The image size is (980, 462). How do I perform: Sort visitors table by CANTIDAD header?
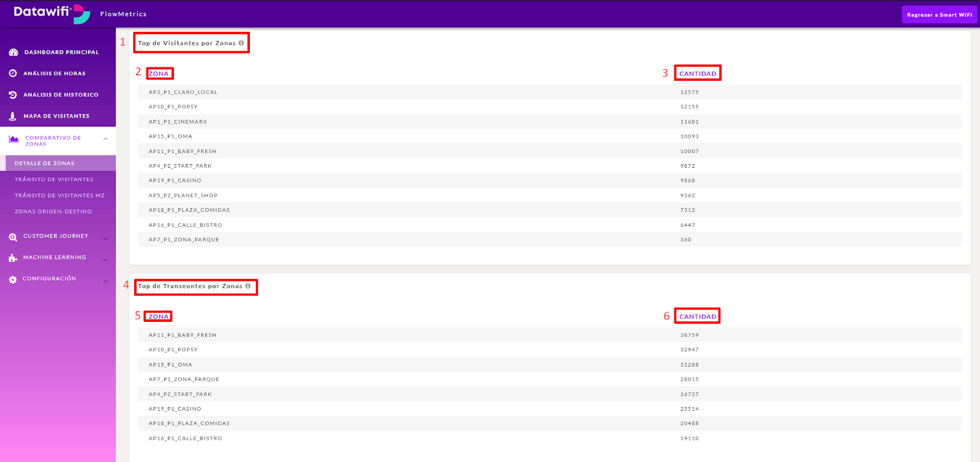point(698,73)
